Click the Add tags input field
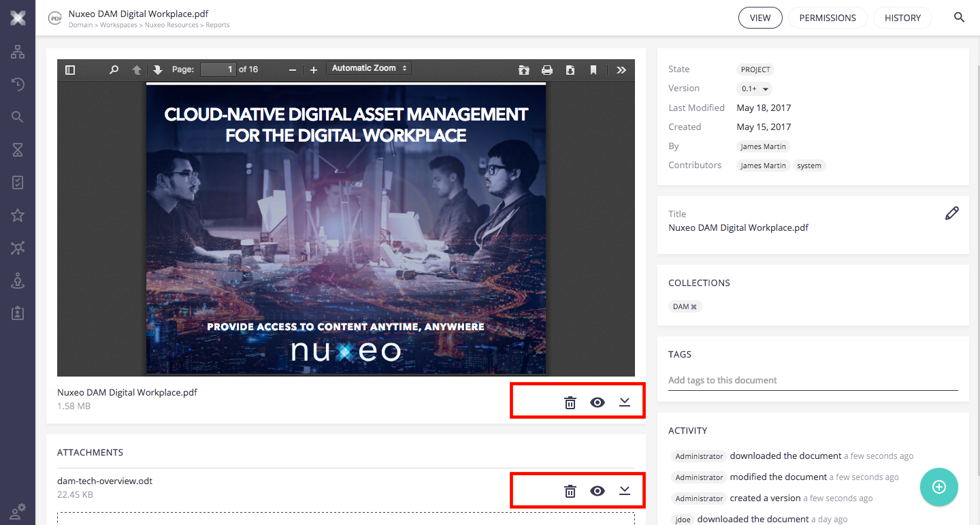980x525 pixels. [813, 381]
